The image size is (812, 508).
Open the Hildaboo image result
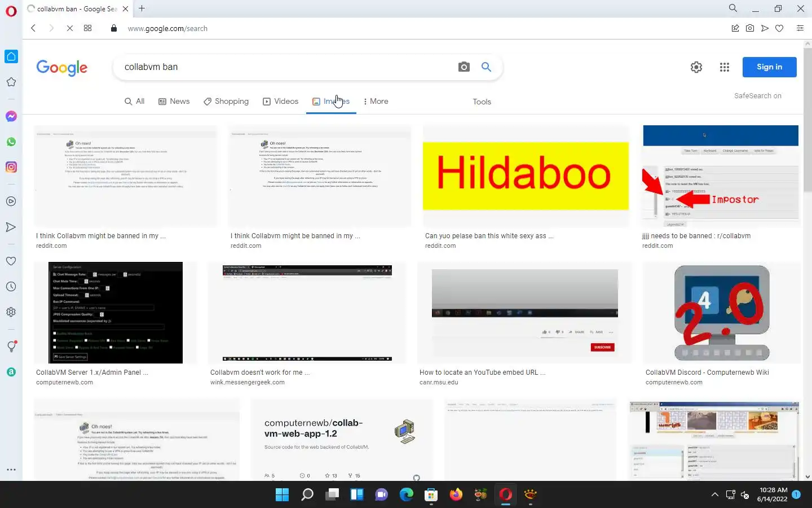pos(526,176)
